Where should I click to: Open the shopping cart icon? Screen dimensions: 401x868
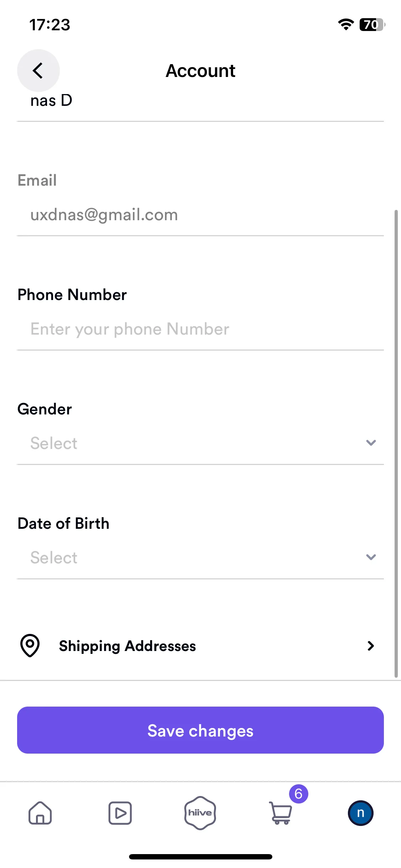pos(281,813)
